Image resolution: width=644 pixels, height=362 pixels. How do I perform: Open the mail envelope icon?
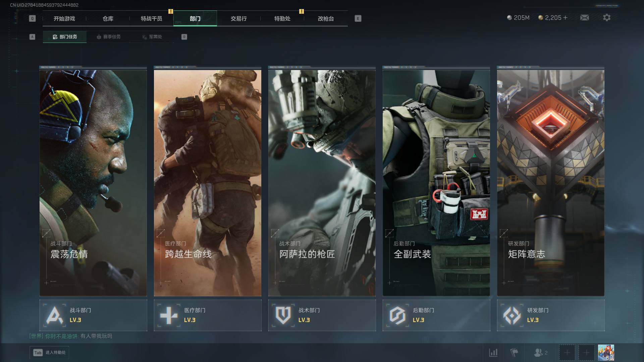click(584, 18)
